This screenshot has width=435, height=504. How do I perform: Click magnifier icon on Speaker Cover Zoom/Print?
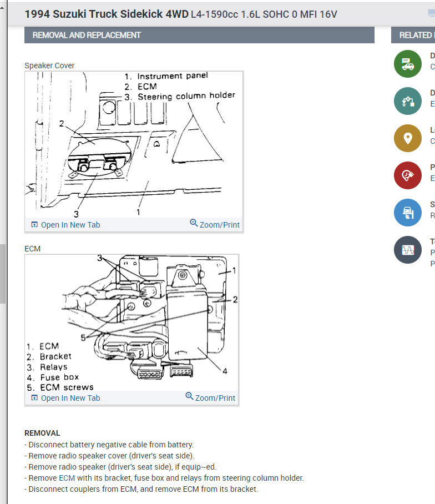[194, 223]
